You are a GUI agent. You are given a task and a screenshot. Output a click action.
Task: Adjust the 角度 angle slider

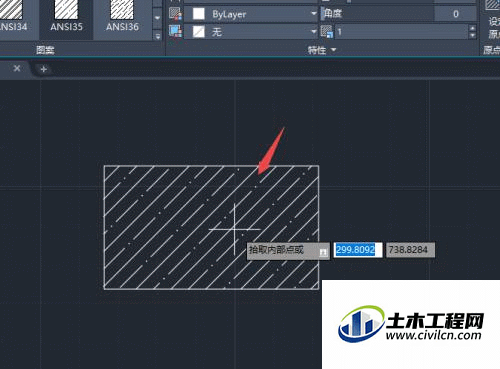coord(377,14)
